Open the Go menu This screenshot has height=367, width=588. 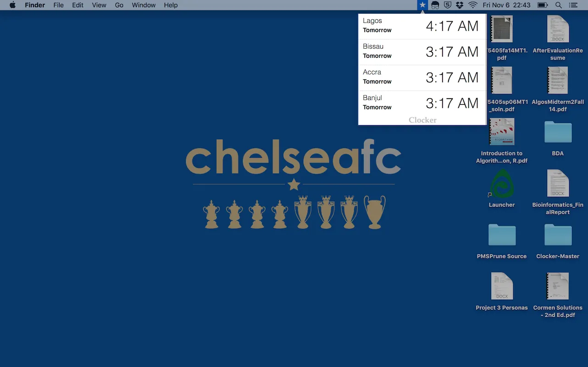point(119,5)
